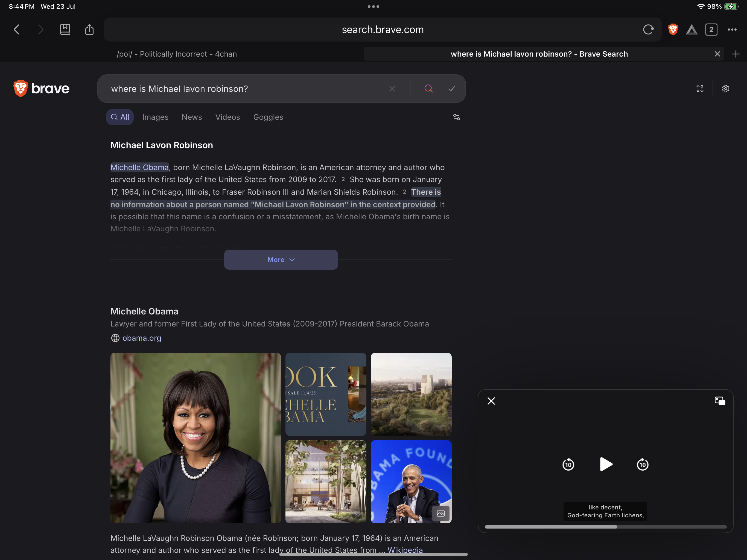
Task: Play the floating video
Action: [606, 464]
